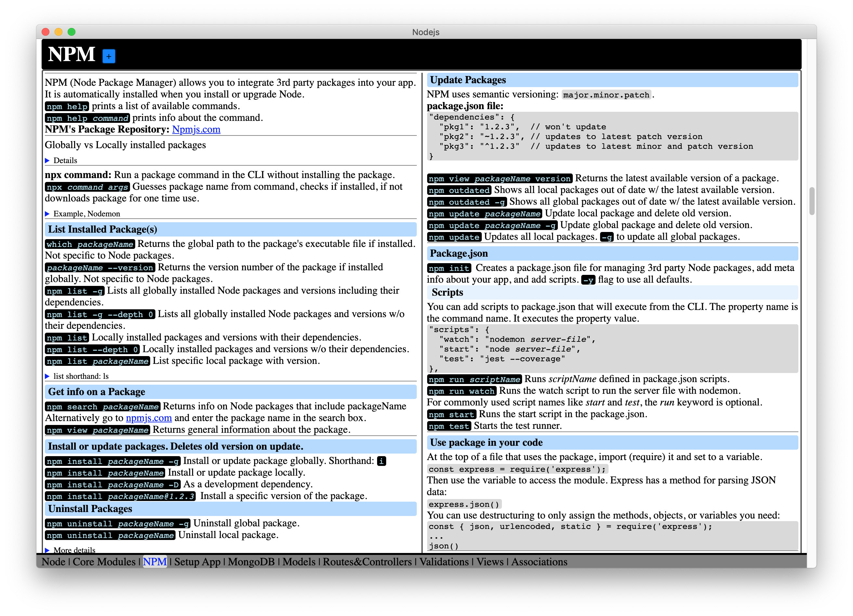Click the 'npx command args' code snippet
853x616 pixels.
pyautogui.click(x=87, y=187)
